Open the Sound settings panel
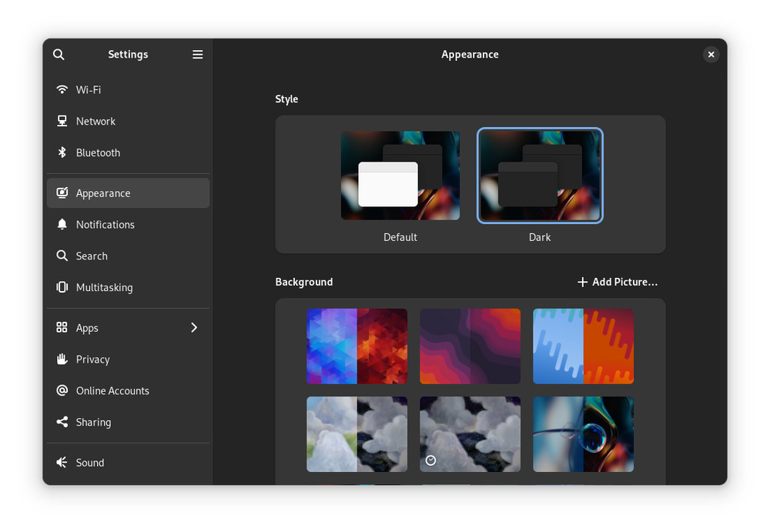The width and height of the screenshot is (770, 532). click(x=90, y=463)
